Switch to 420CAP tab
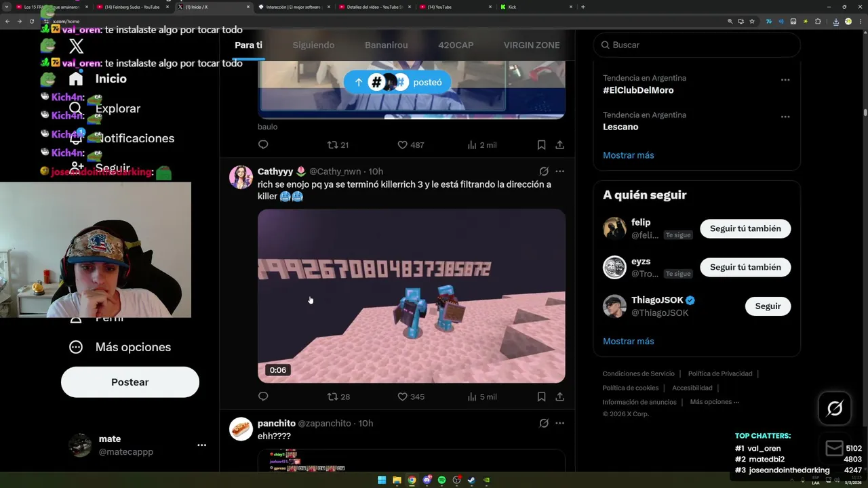The image size is (868, 488). pos(456,45)
